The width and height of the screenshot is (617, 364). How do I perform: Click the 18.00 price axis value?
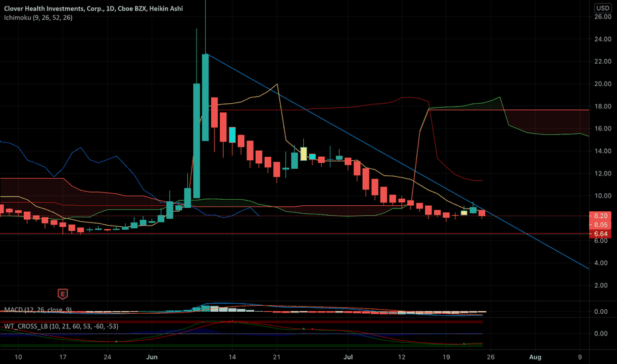pyautogui.click(x=603, y=107)
